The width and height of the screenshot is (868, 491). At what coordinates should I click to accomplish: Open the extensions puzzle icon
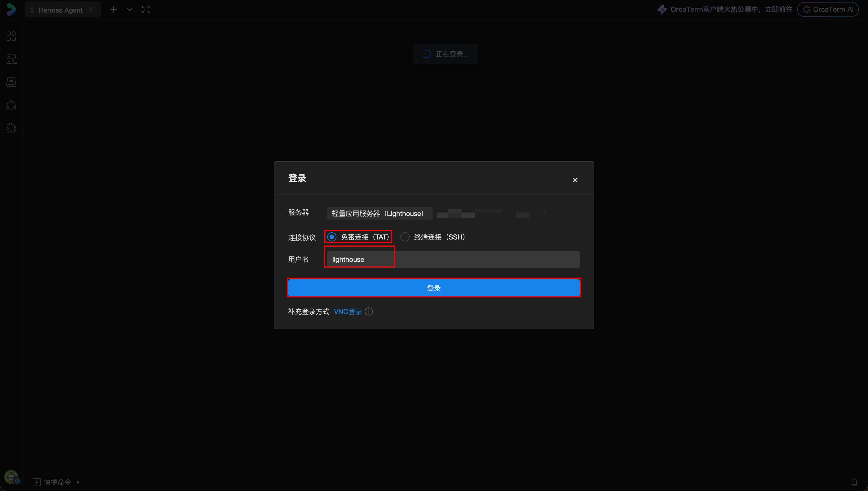[x=11, y=127]
